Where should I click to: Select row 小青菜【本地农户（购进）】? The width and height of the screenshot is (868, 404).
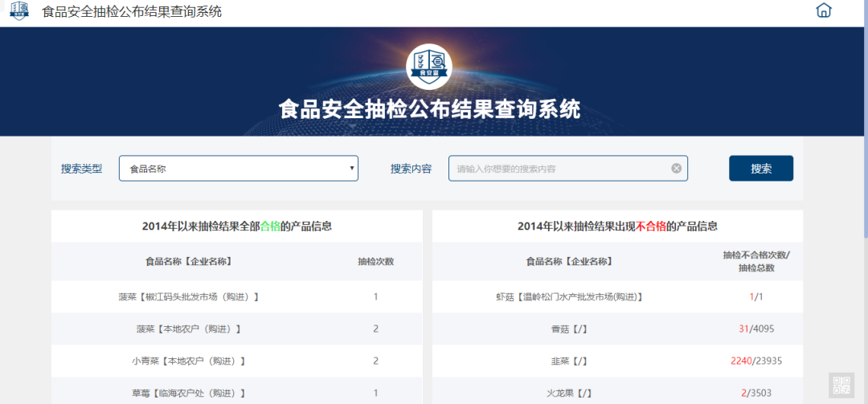coord(237,361)
